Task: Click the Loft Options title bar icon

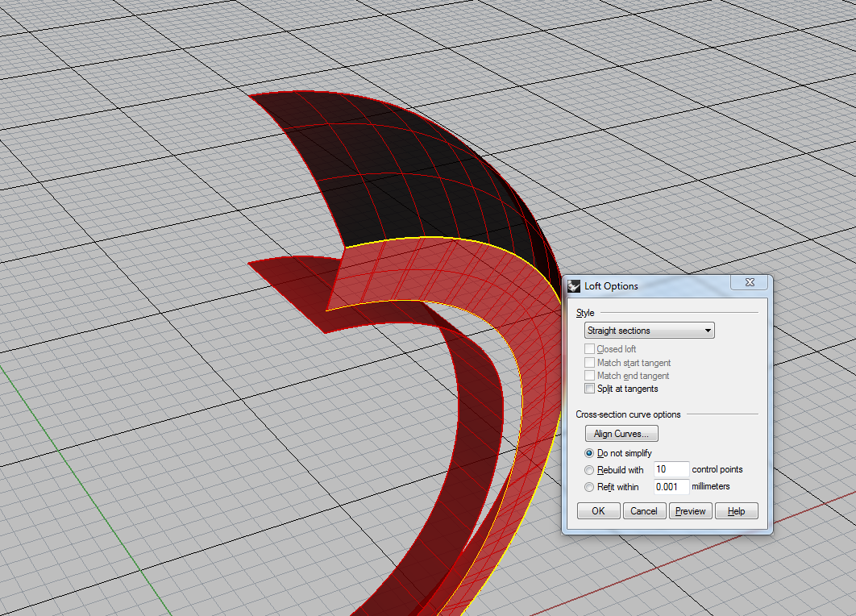Action: (x=574, y=285)
